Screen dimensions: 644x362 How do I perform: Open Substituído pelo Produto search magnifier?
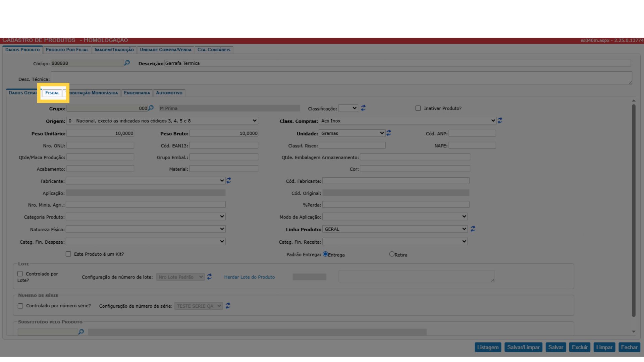81,331
